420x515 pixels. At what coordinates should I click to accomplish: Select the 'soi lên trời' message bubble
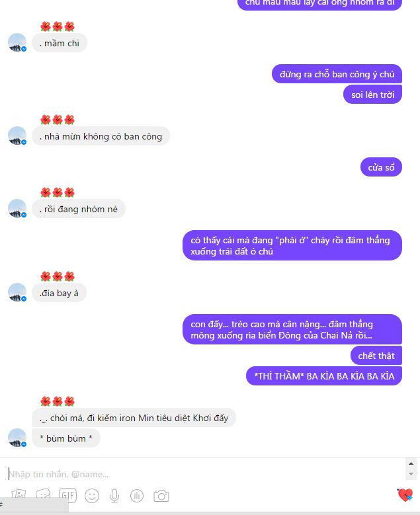coord(372,95)
